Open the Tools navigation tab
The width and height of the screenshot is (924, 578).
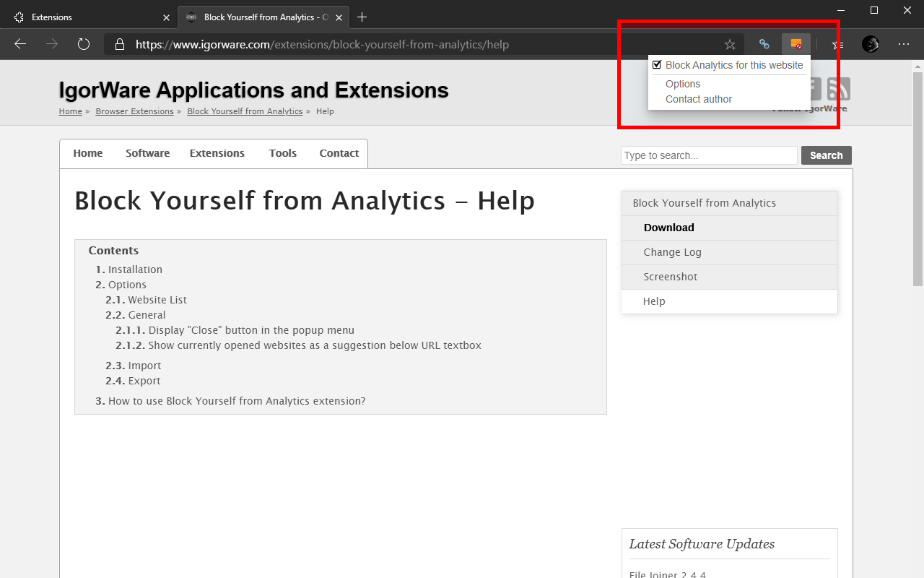(283, 153)
